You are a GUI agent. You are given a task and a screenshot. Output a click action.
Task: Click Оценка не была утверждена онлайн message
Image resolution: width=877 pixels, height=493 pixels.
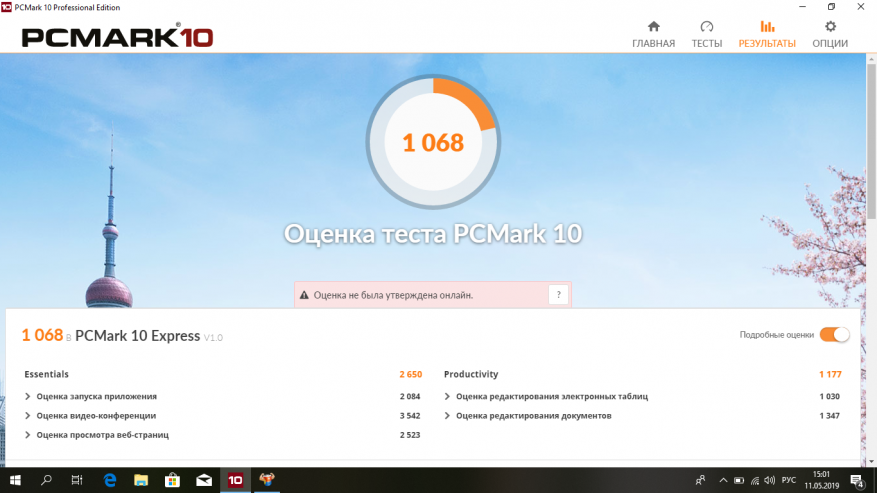pos(393,295)
